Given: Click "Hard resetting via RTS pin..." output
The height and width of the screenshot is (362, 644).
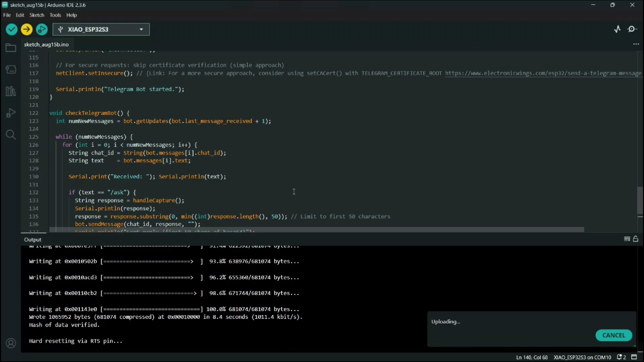Looking at the screenshot, I should (x=76, y=341).
